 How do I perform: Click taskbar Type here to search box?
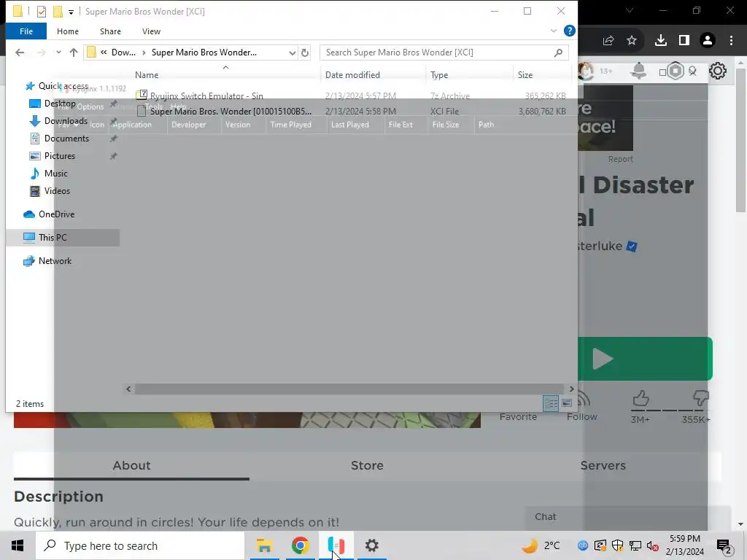tap(140, 545)
